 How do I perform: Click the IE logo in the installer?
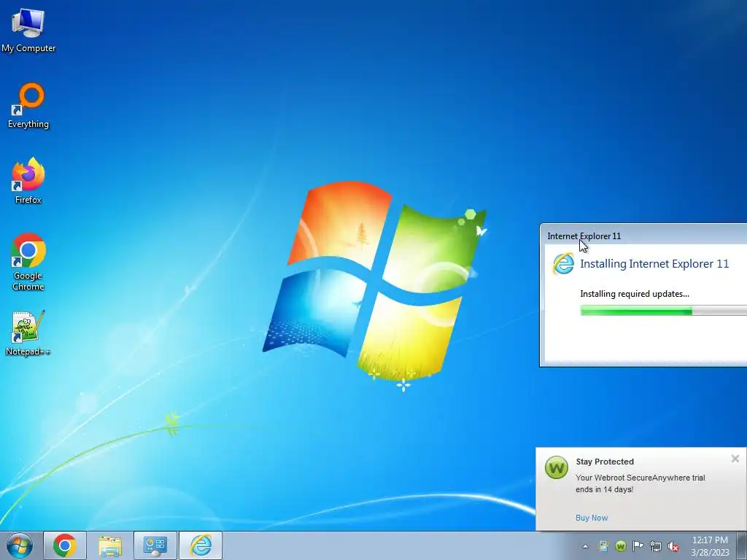(564, 264)
